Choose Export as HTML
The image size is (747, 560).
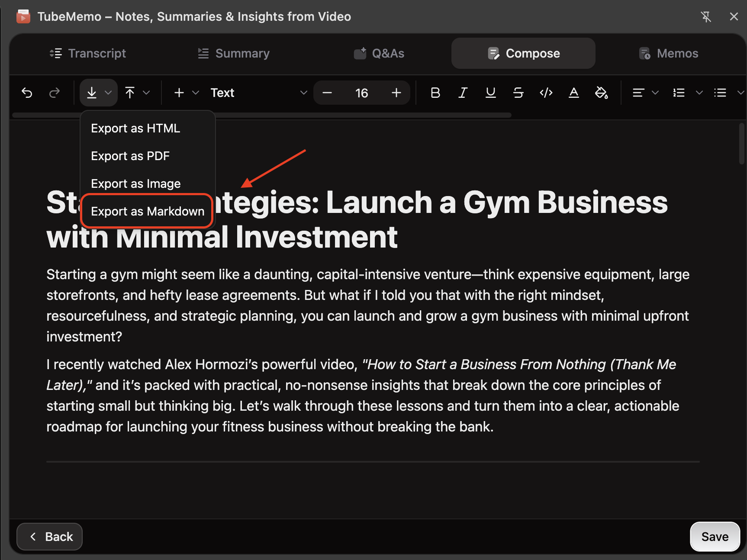[148, 129]
